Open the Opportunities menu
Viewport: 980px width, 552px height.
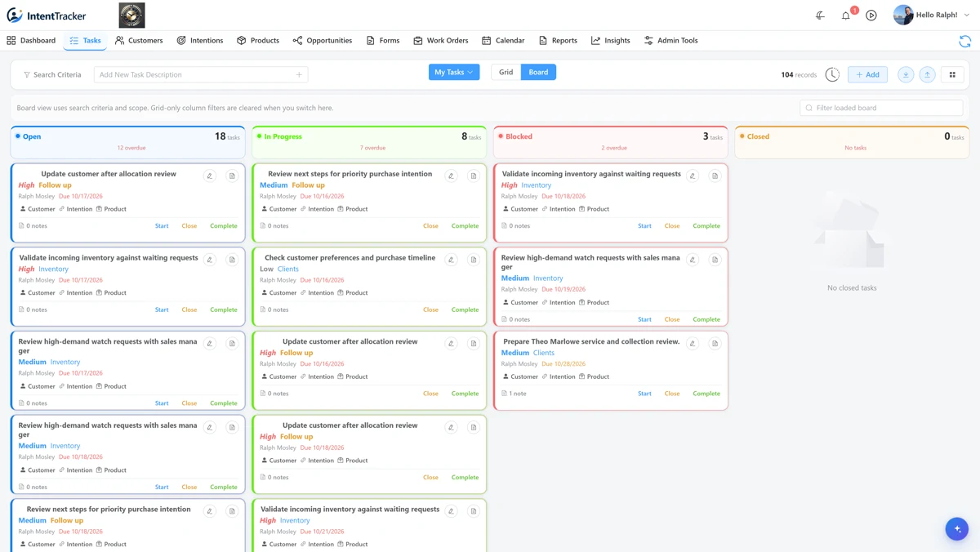click(323, 40)
